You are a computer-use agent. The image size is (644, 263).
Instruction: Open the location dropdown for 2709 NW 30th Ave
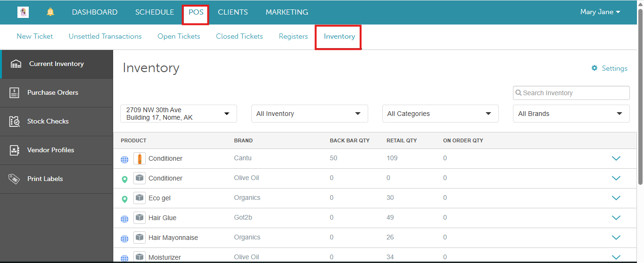tap(179, 114)
